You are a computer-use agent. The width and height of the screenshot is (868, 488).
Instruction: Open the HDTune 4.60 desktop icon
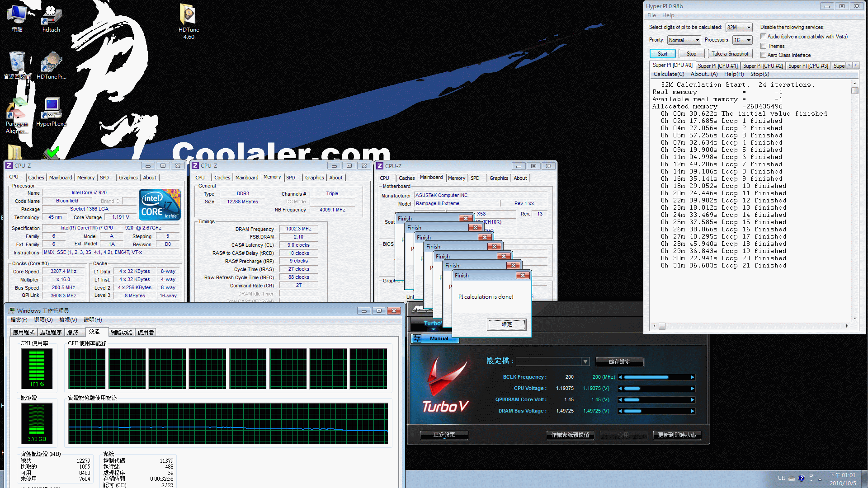point(189,22)
